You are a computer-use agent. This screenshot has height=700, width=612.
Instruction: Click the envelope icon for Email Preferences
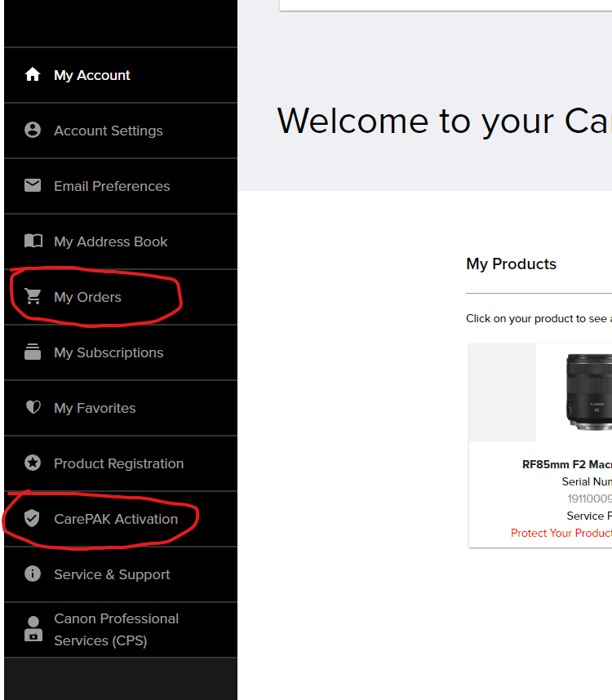(33, 186)
